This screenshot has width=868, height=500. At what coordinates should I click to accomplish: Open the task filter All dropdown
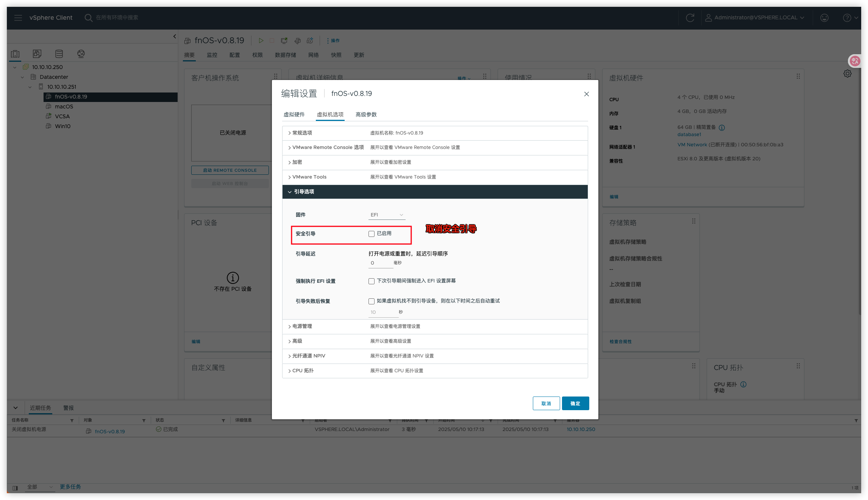tap(40, 487)
